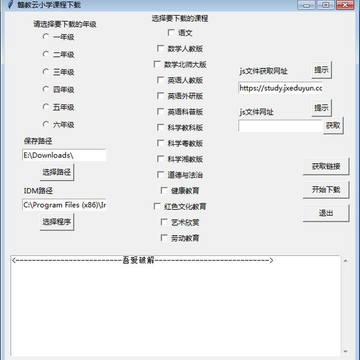Start download with 开始下载 button
Viewport: 360px width, 360px height.
point(326,190)
